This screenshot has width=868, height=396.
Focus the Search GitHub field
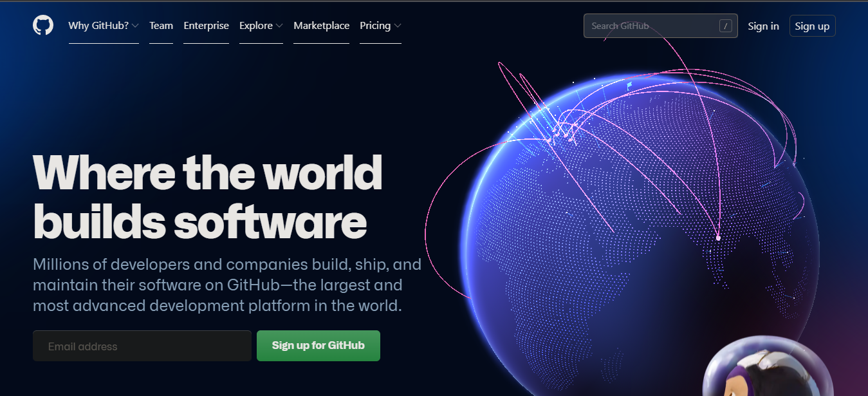[661, 26]
